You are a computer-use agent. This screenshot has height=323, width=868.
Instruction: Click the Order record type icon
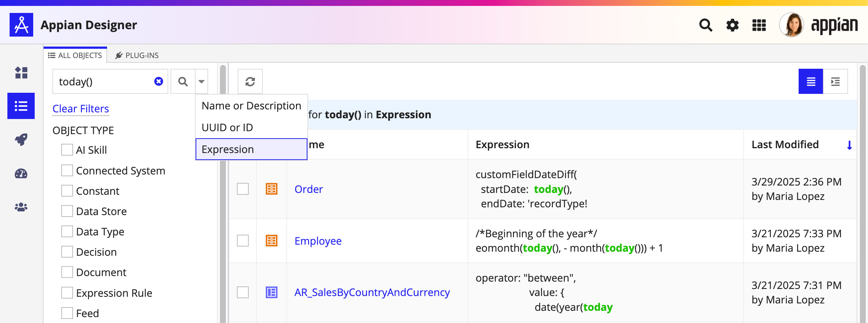[272, 189]
